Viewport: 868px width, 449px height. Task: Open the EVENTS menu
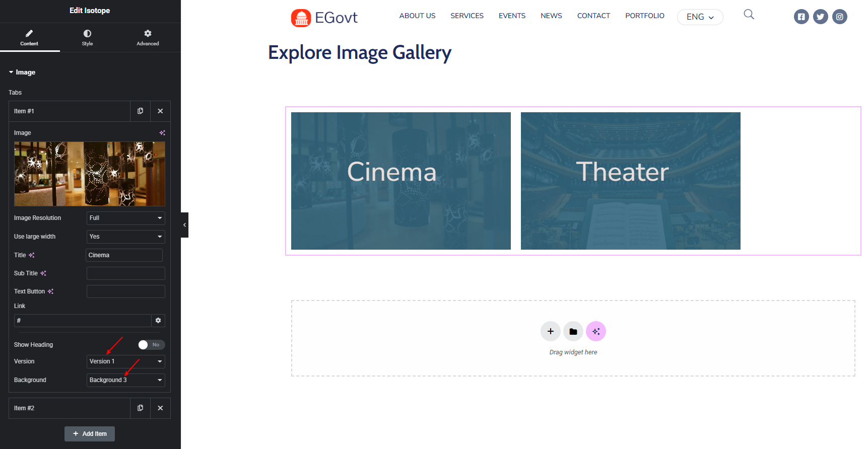[512, 16]
